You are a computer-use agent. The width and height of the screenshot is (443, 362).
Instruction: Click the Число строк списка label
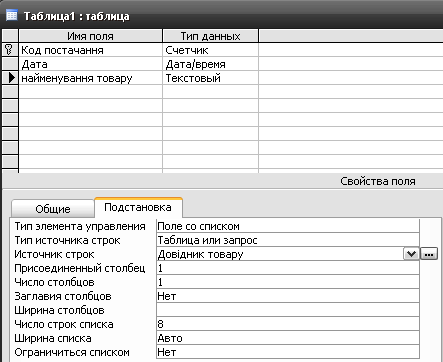pyautogui.click(x=64, y=324)
